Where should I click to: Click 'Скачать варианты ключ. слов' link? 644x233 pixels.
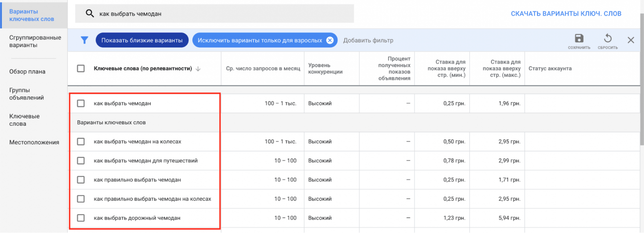566,14
